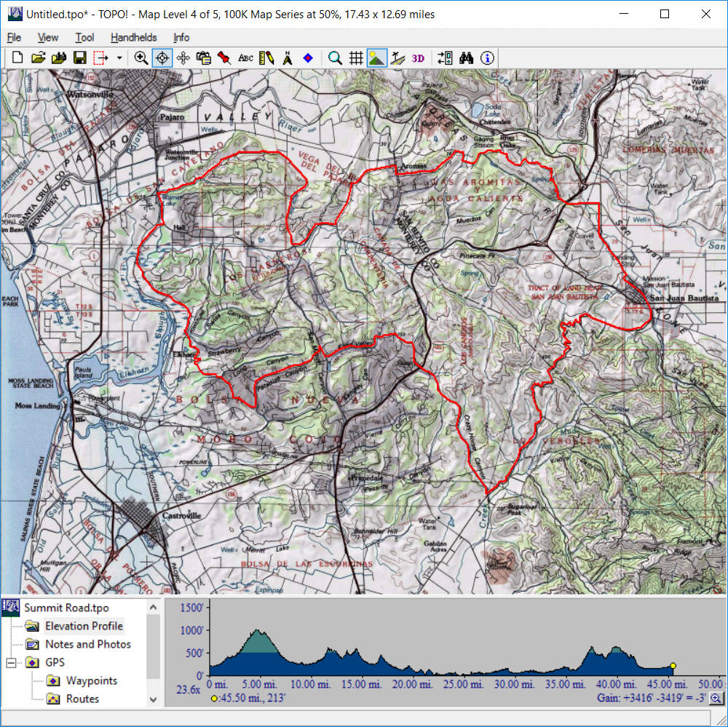Toggle the grid overlay button

point(356,58)
